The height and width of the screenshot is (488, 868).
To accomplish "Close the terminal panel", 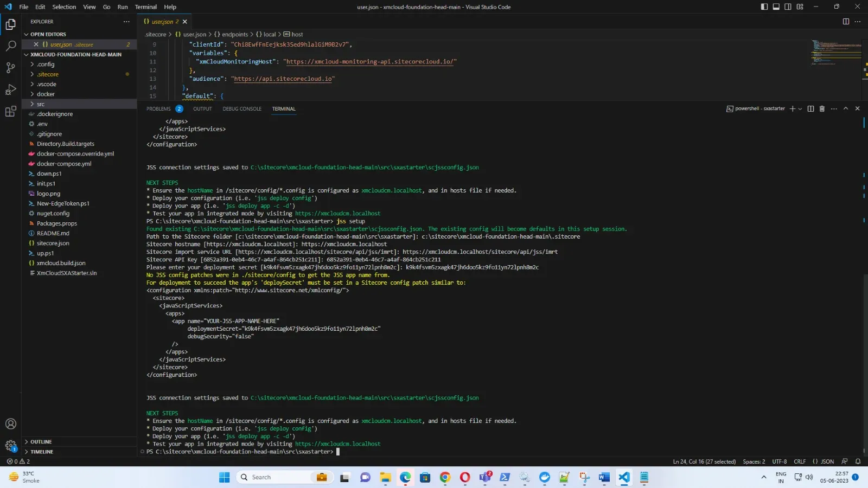I will coord(858,108).
